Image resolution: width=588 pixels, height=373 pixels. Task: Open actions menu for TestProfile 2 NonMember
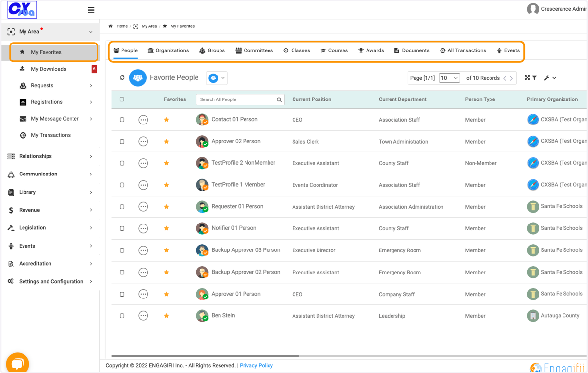coord(143,163)
